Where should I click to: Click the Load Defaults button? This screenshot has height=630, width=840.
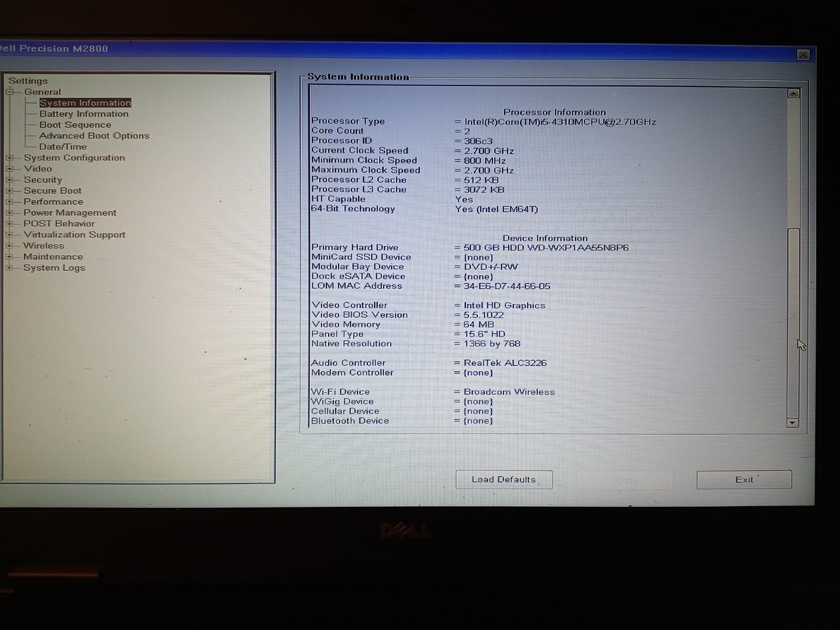[x=504, y=479]
